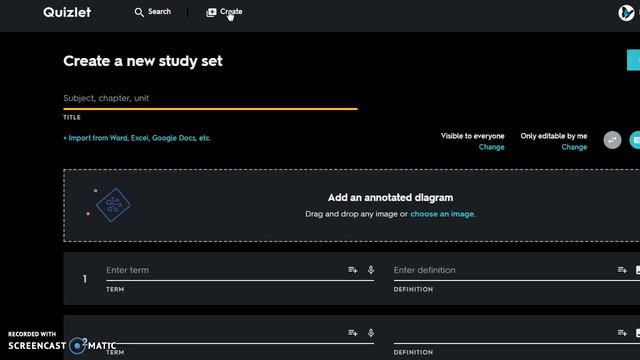Click the Add an annotated diagram heading
The height and width of the screenshot is (360, 640).
[x=390, y=198]
